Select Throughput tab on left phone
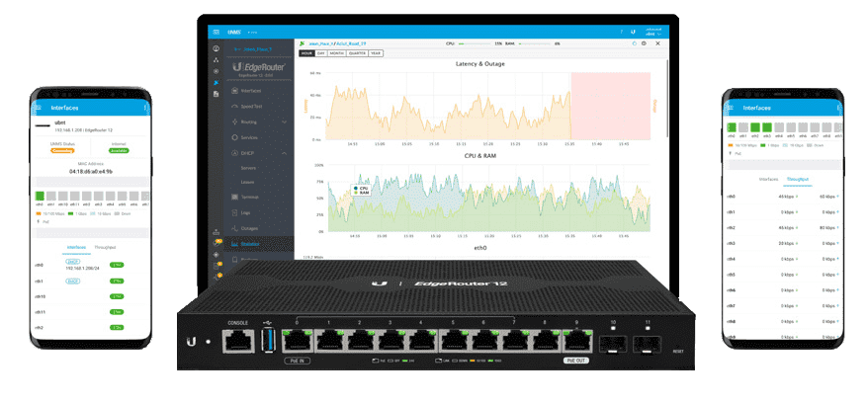Viewport: 868px width, 405px height. 105,247
